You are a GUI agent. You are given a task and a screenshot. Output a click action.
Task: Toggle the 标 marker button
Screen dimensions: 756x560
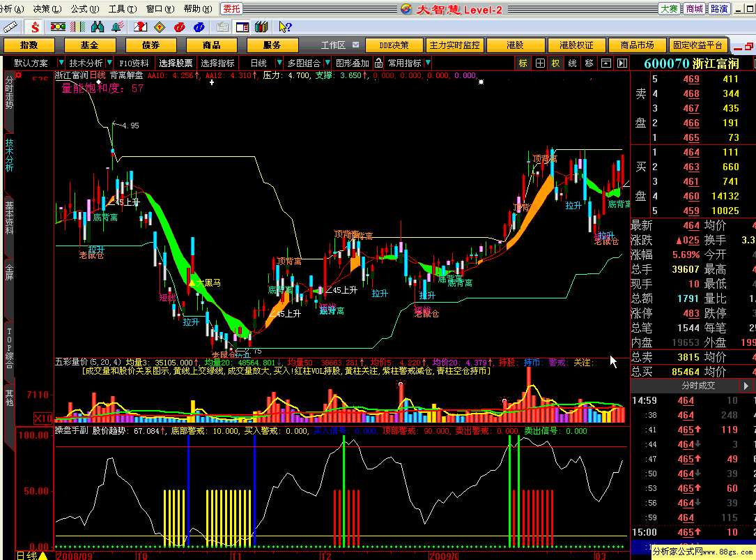(523, 63)
